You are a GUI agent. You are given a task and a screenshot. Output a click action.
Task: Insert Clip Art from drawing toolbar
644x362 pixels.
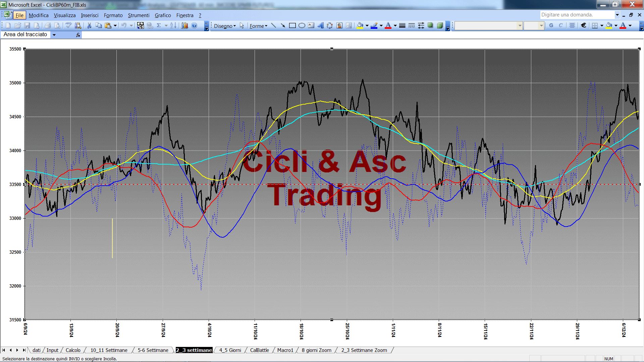pos(339,25)
